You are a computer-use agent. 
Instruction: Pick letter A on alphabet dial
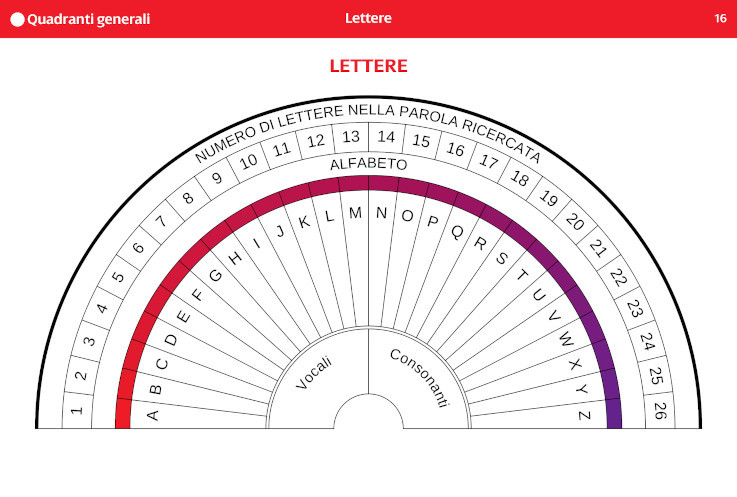coord(153,414)
